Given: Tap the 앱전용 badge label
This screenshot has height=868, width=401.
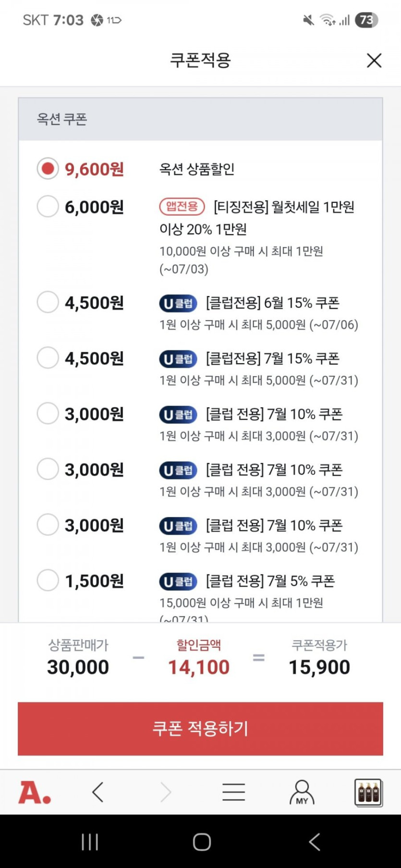Looking at the screenshot, I should 182,207.
